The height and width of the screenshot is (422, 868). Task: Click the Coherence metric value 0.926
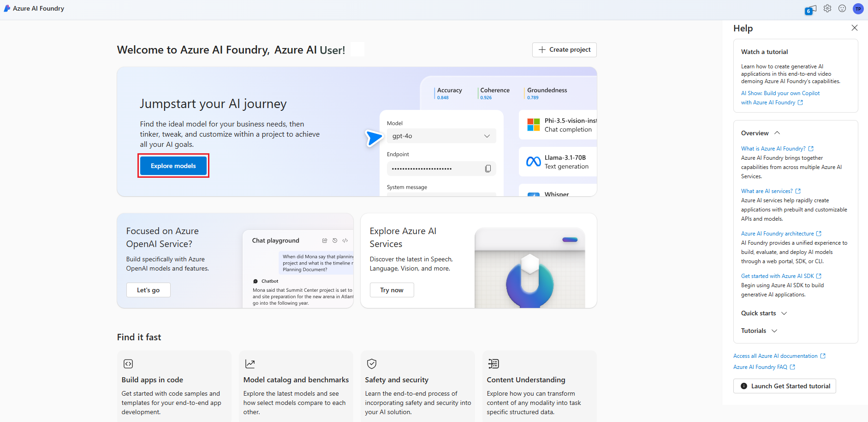[x=486, y=98]
